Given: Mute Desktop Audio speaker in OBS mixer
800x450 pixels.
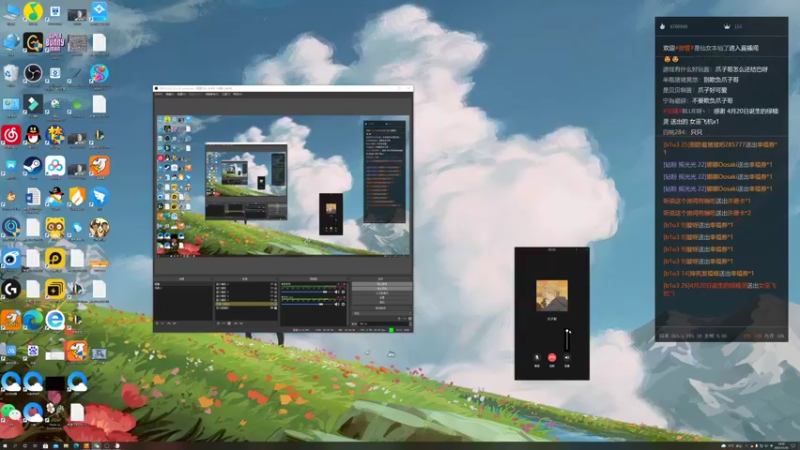Looking at the screenshot, I should 337,292.
